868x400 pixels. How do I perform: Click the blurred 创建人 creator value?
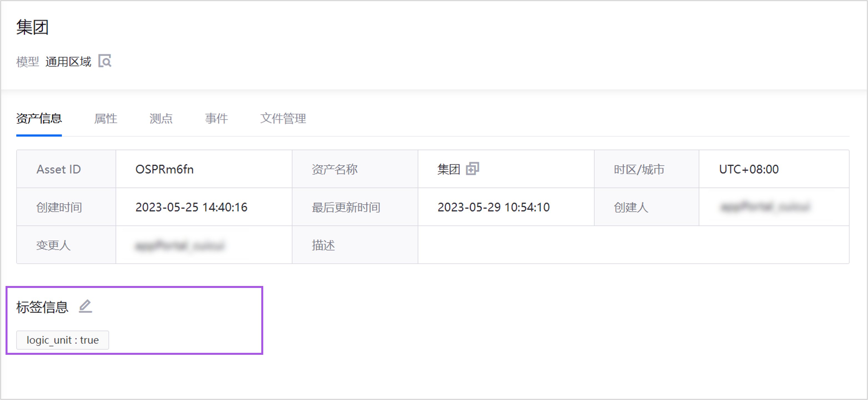pos(765,207)
